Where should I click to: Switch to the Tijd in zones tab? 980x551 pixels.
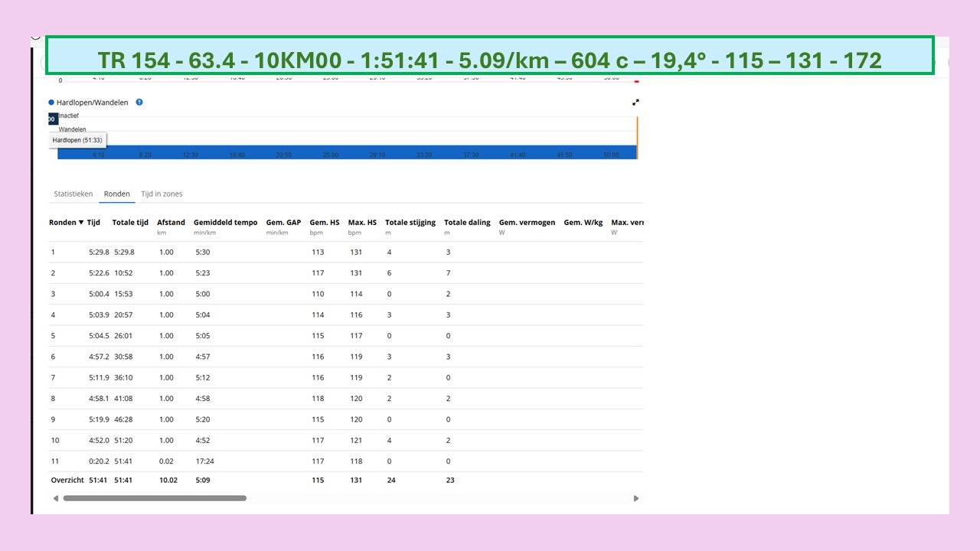[162, 194]
